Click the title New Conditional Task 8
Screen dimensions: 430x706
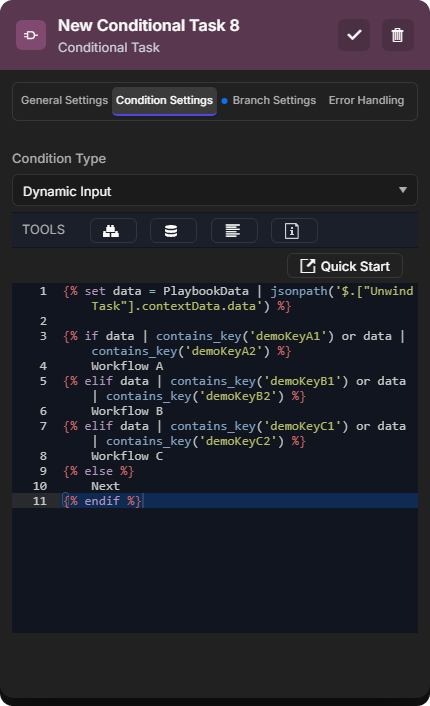[x=149, y=26]
